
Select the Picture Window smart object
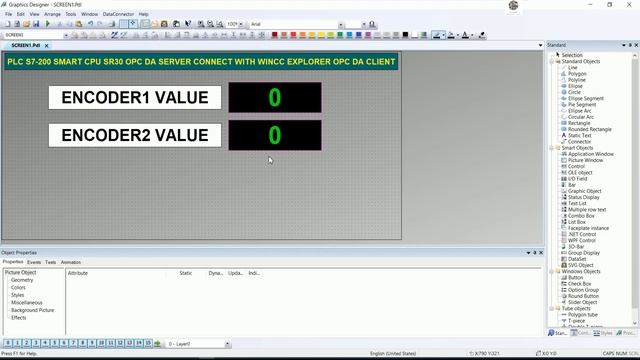(x=585, y=160)
